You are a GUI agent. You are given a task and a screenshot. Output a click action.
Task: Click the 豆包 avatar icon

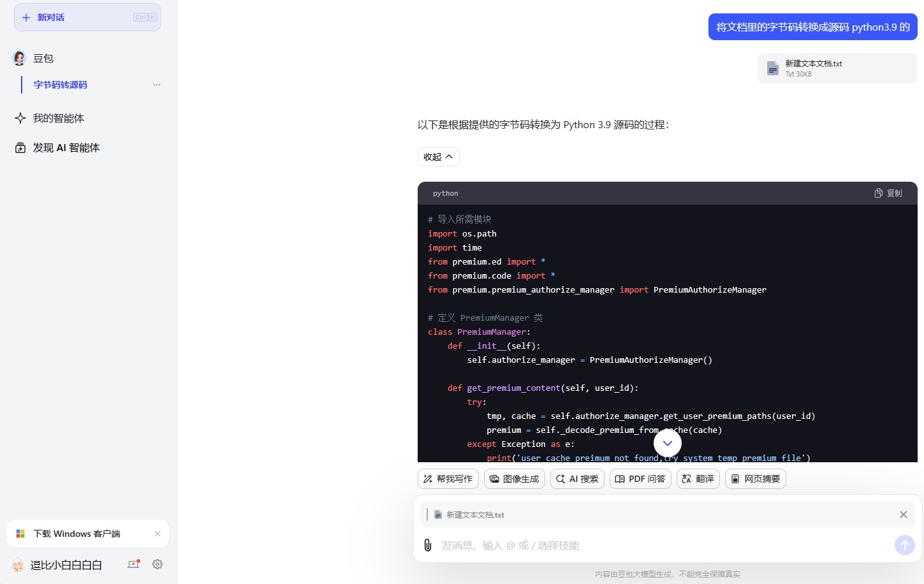pyautogui.click(x=20, y=58)
